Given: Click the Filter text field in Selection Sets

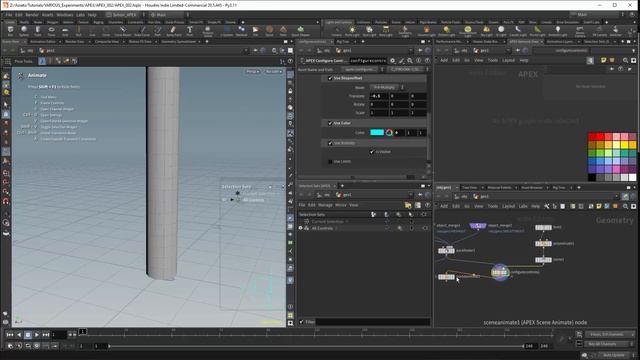Looking at the screenshot, I should tap(373, 322).
